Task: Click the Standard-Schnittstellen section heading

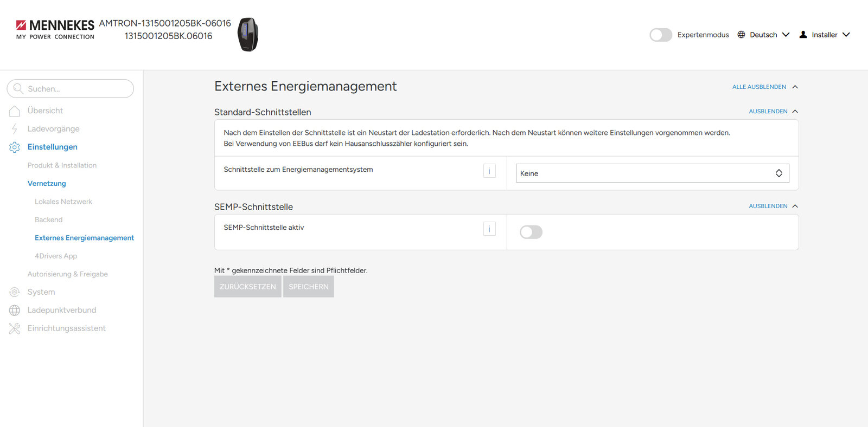Action: pos(263,112)
